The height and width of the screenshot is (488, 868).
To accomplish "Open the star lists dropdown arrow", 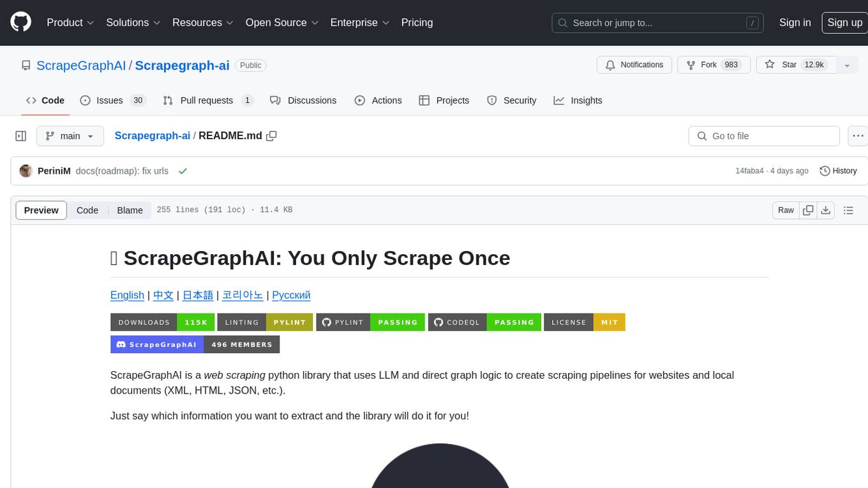I will click(847, 65).
